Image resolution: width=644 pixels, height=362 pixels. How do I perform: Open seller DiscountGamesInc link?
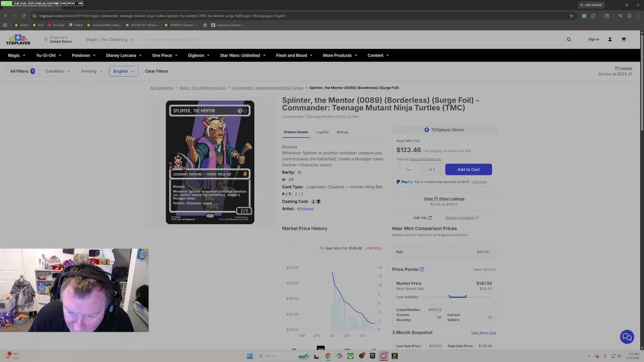(425, 159)
